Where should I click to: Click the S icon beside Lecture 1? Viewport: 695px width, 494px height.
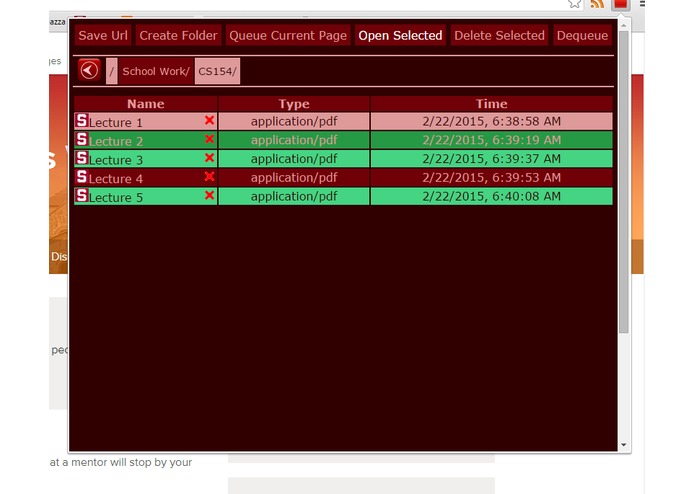(x=82, y=120)
